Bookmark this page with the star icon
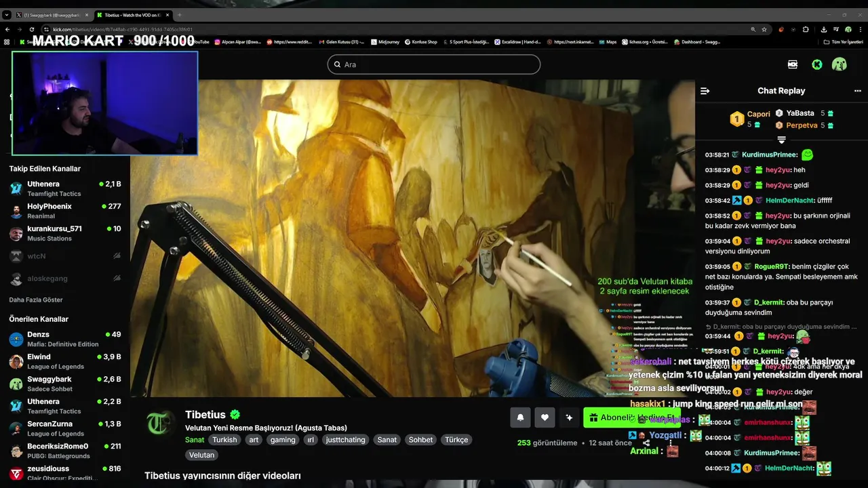Screen dimensions: 868x488 point(764,29)
